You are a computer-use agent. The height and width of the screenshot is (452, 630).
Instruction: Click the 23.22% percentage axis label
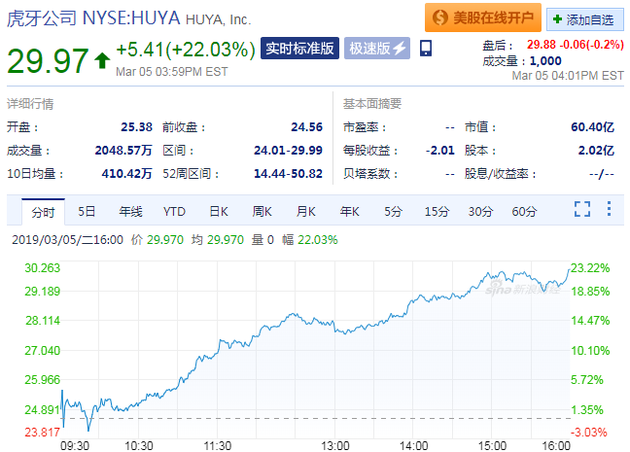590,268
